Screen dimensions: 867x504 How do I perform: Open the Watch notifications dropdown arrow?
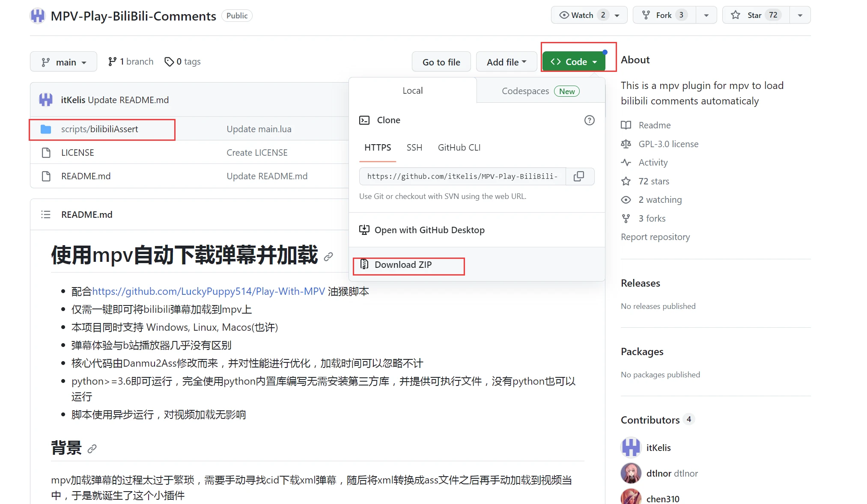(x=617, y=15)
